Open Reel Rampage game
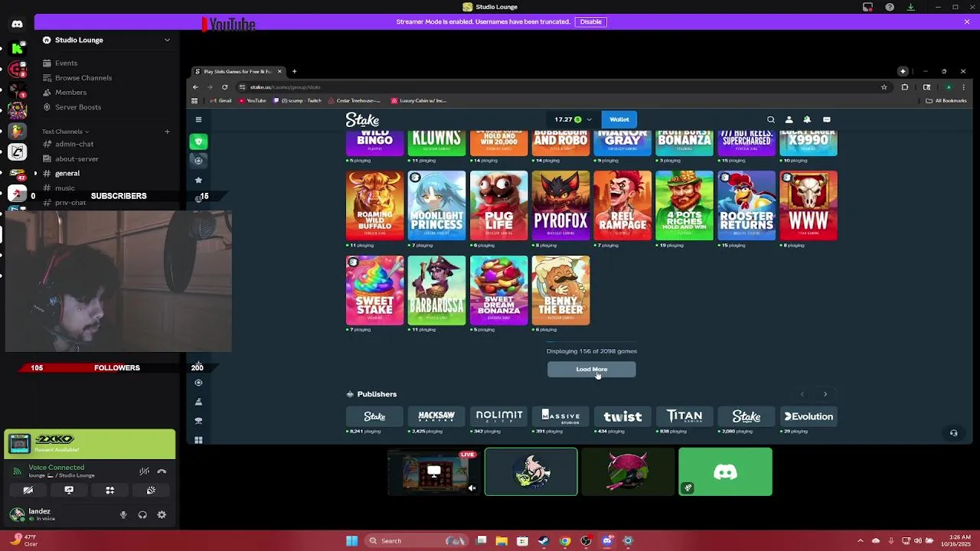This screenshot has height=551, width=980. click(622, 206)
